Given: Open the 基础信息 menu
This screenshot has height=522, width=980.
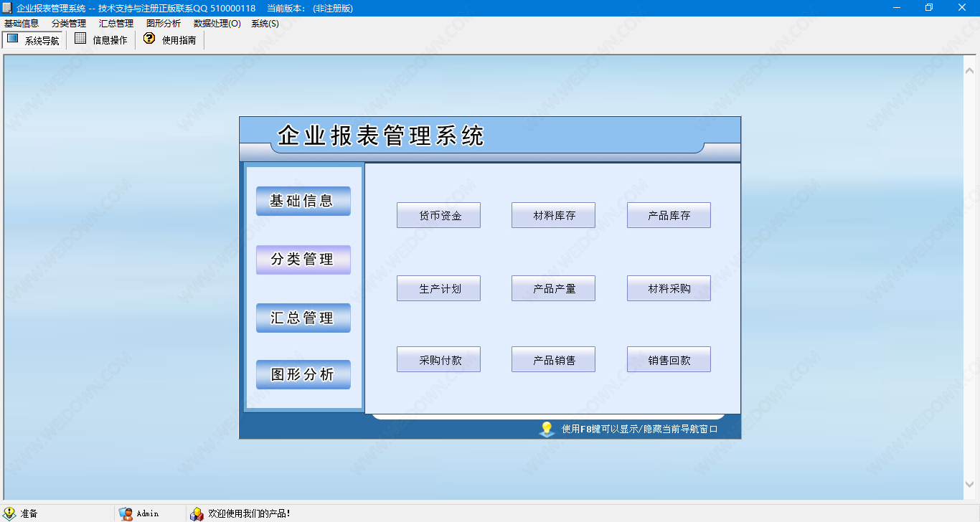Looking at the screenshot, I should (x=22, y=23).
